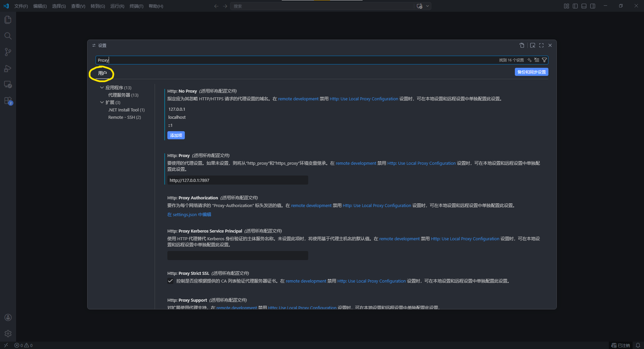Toggle the Http: Proxy Strict SSL checkbox

[x=170, y=281]
